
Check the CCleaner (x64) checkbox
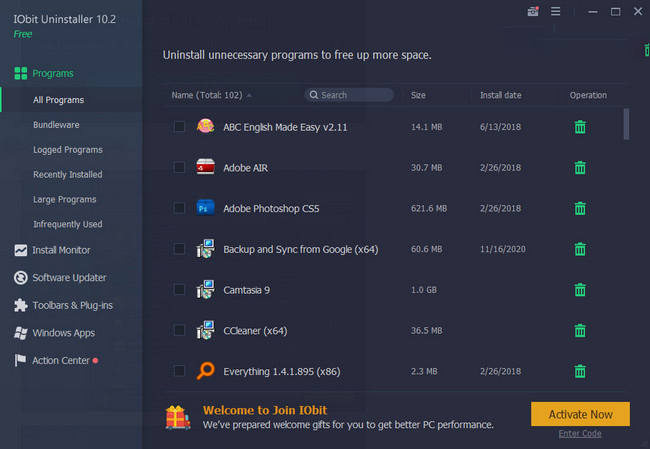point(179,330)
